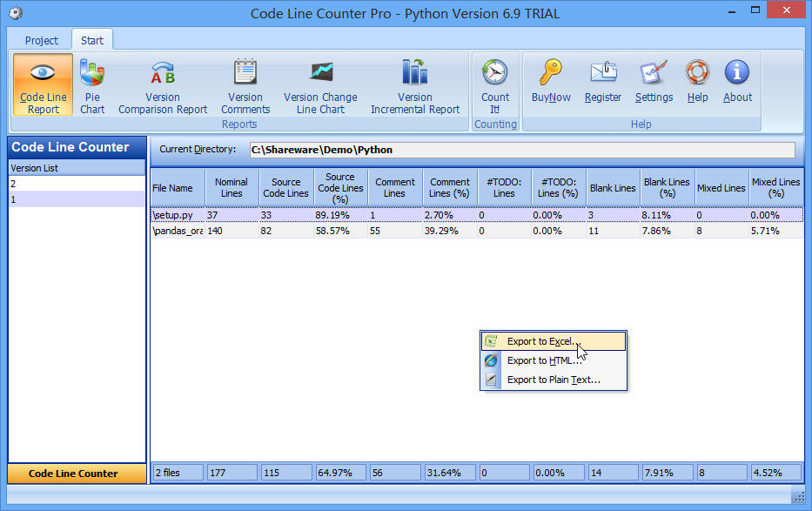Click the 64.97% total summary cell

pyautogui.click(x=341, y=473)
